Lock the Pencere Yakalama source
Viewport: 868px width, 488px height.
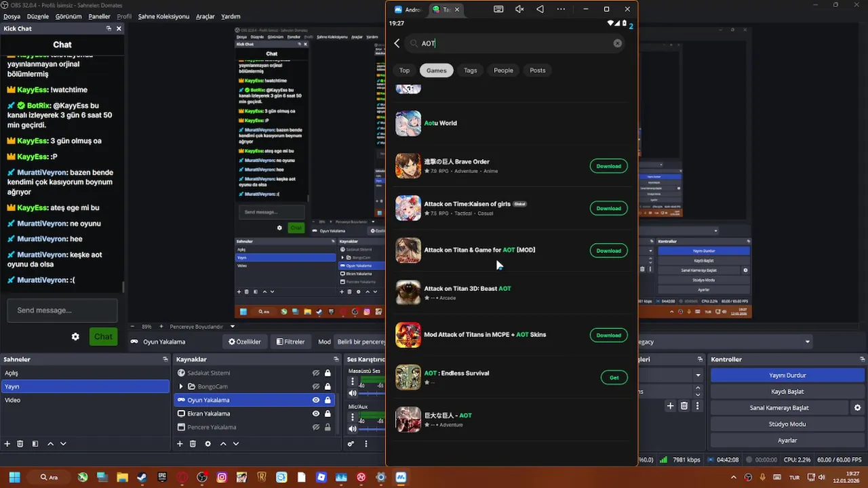coord(328,427)
